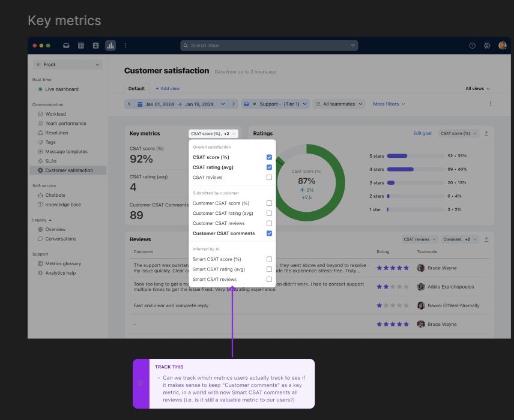
Task: Open the help question mark icon
Action: 472,46
